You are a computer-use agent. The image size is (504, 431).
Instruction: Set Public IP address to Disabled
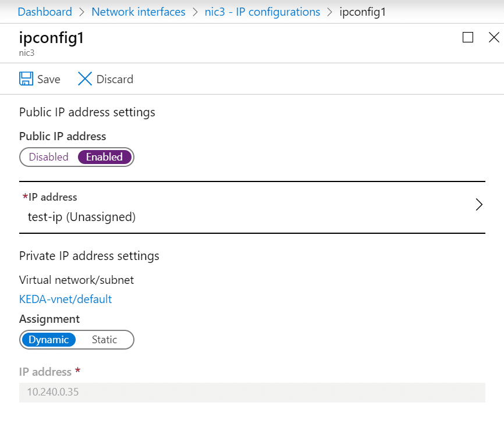point(48,157)
